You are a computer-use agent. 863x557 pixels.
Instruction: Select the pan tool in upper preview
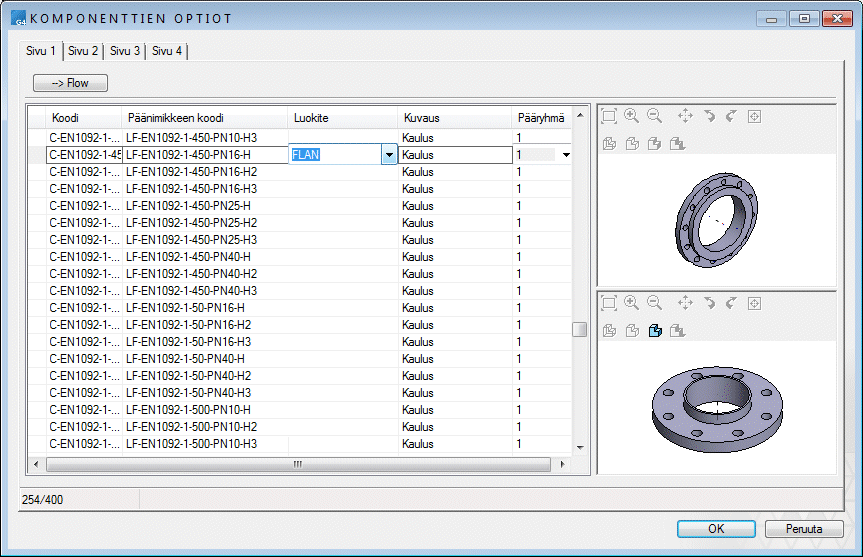[685, 116]
